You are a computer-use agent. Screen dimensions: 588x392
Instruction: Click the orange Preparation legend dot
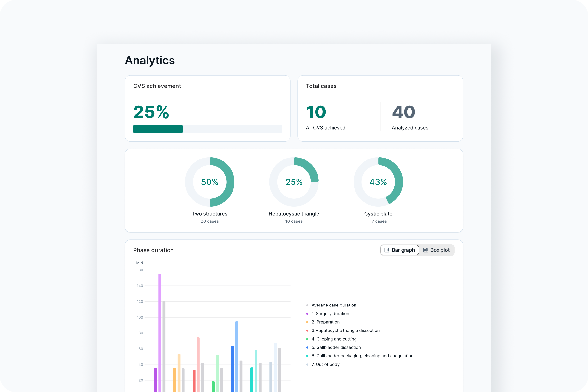[x=307, y=322]
